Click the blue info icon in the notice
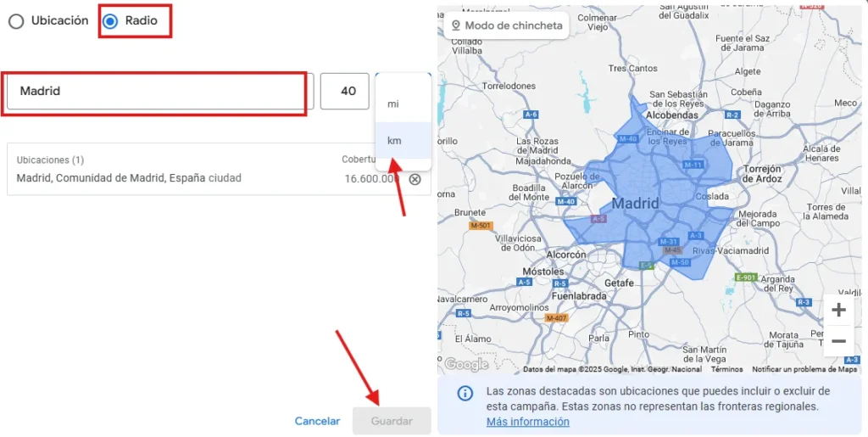The width and height of the screenshot is (868, 437). pyautogui.click(x=465, y=393)
